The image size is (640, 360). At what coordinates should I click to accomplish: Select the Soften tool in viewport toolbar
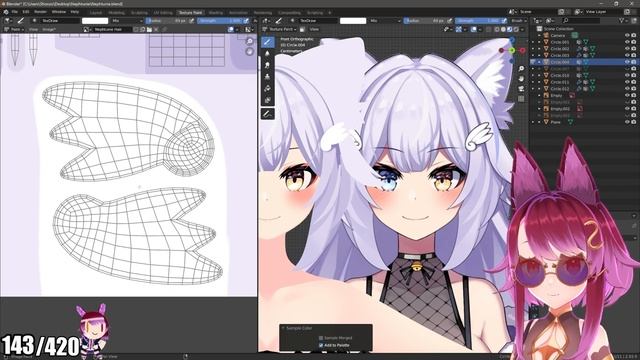267,53
